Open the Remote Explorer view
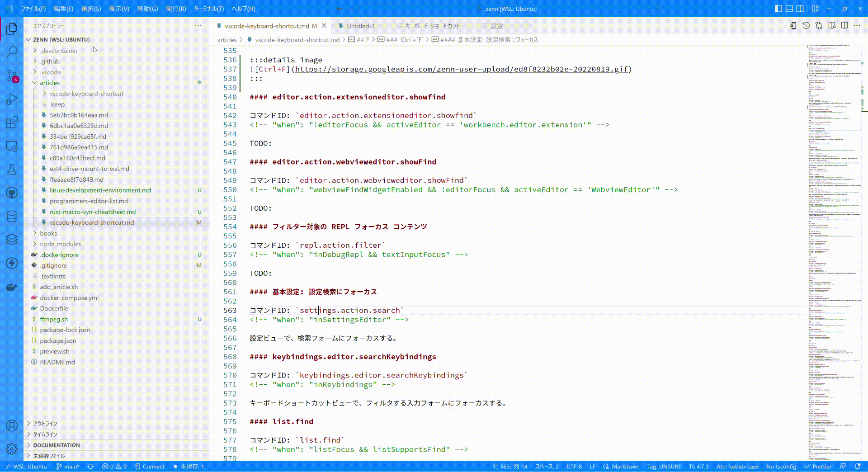The width and height of the screenshot is (868, 472). point(12,146)
